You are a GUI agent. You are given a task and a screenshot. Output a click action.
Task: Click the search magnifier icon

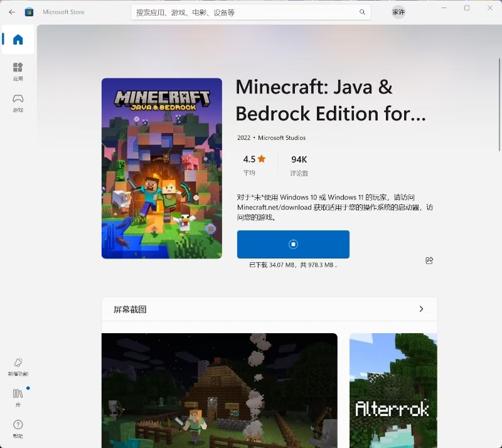pos(362,12)
